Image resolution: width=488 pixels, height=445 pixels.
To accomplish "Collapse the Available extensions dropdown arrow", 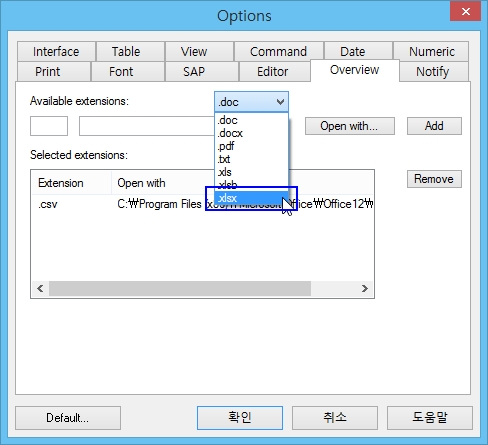I will pyautogui.click(x=280, y=102).
